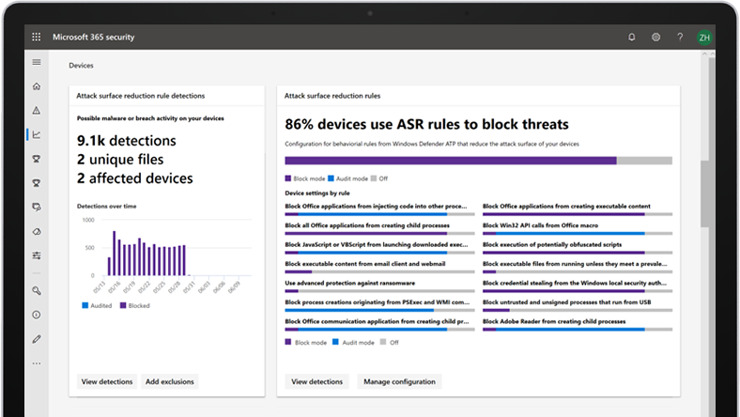This screenshot has width=740, height=417.
Task: Select 'Block Win32 API calls from Office macro'
Action: click(540, 225)
